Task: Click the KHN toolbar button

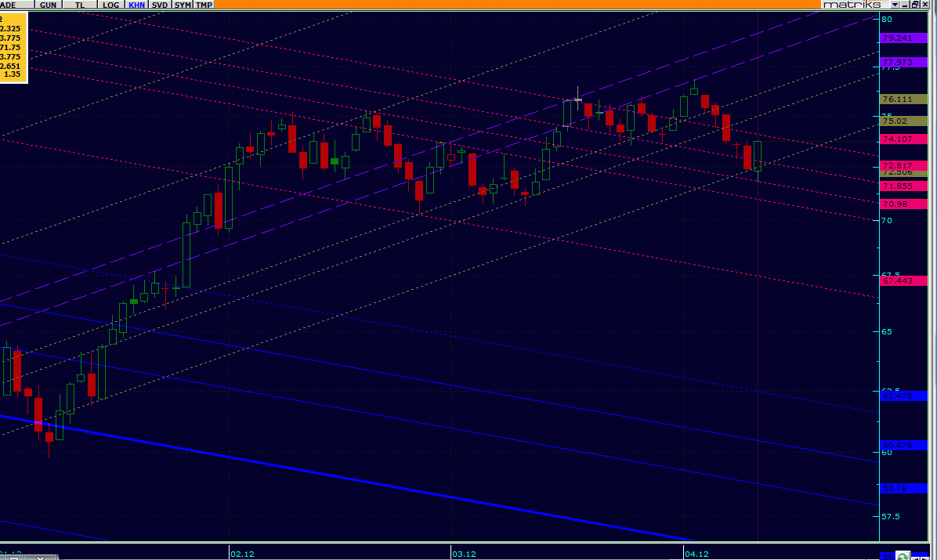Action: coord(136,5)
